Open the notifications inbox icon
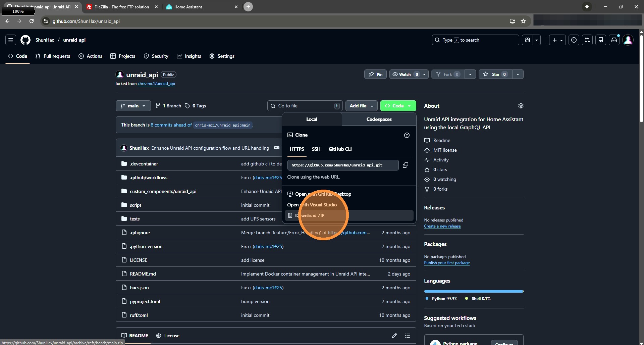The width and height of the screenshot is (644, 345). tap(614, 40)
